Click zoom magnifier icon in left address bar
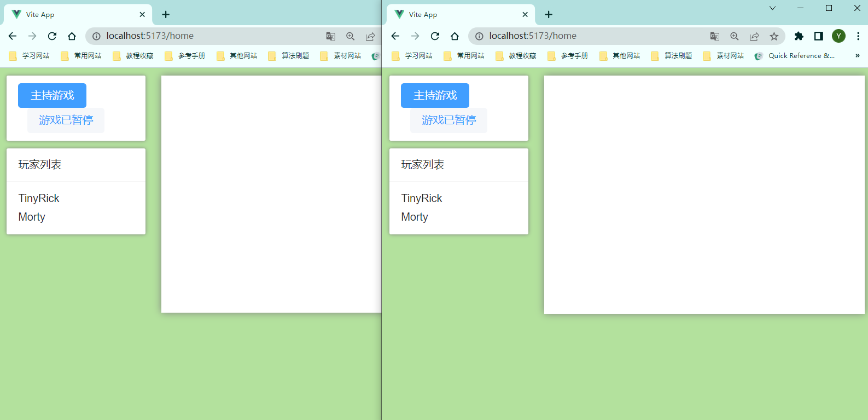Viewport: 868px width, 420px height. [x=350, y=36]
